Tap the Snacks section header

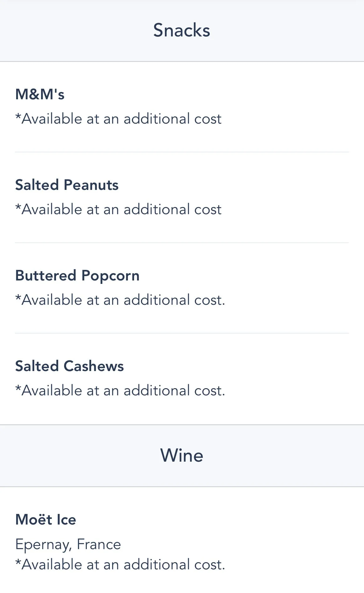point(182,30)
